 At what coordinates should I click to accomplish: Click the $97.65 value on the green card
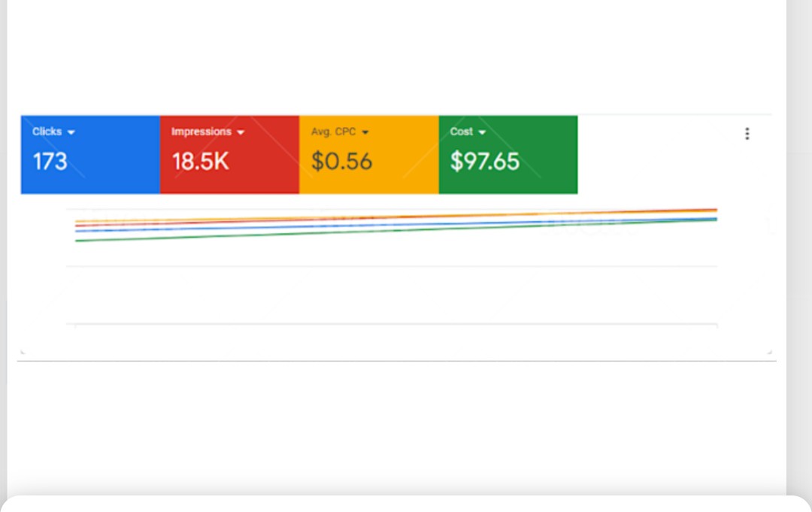coord(484,162)
